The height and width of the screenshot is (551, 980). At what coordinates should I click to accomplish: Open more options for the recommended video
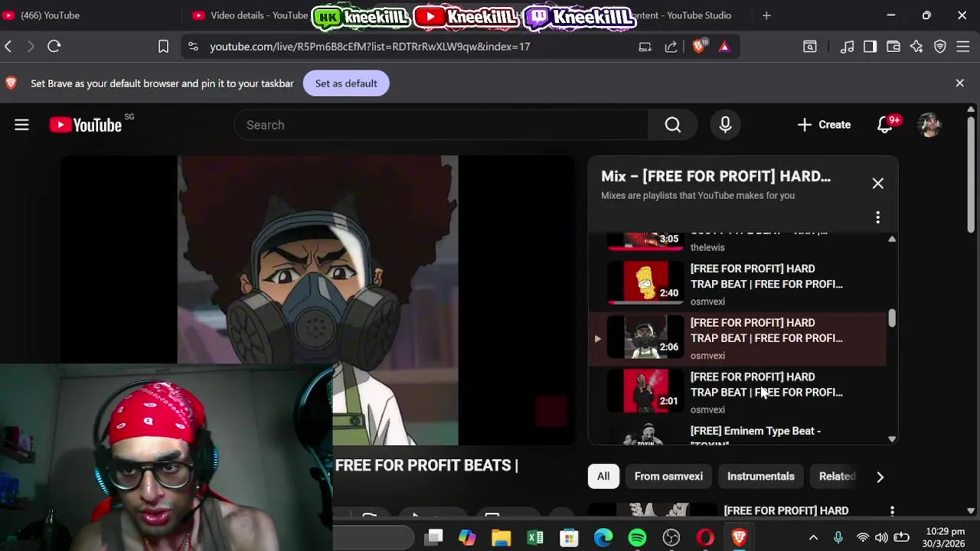click(892, 510)
